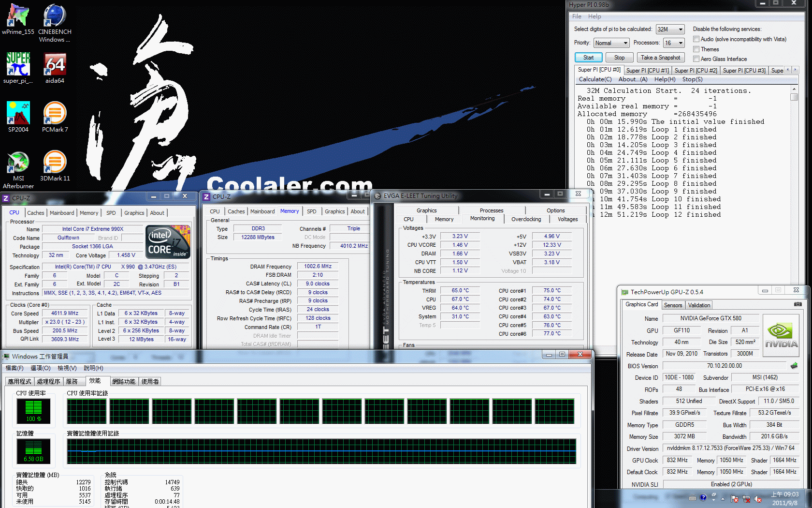
Task: Click the EVGA E-LEET title bar icon
Action: coord(378,196)
